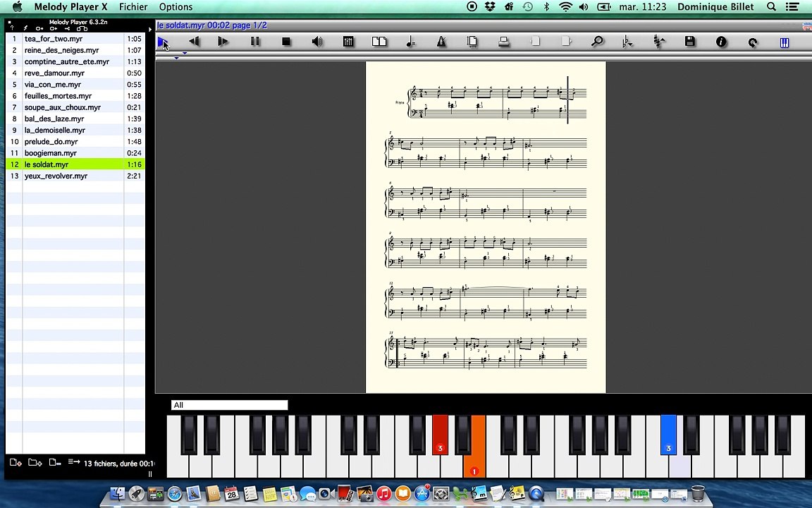Click the open book page layout icon
The height and width of the screenshot is (508, 812).
(x=379, y=42)
